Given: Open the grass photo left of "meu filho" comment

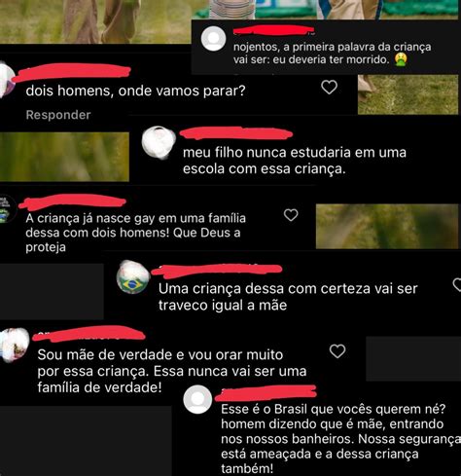Looking at the screenshot, I should click(64, 157).
